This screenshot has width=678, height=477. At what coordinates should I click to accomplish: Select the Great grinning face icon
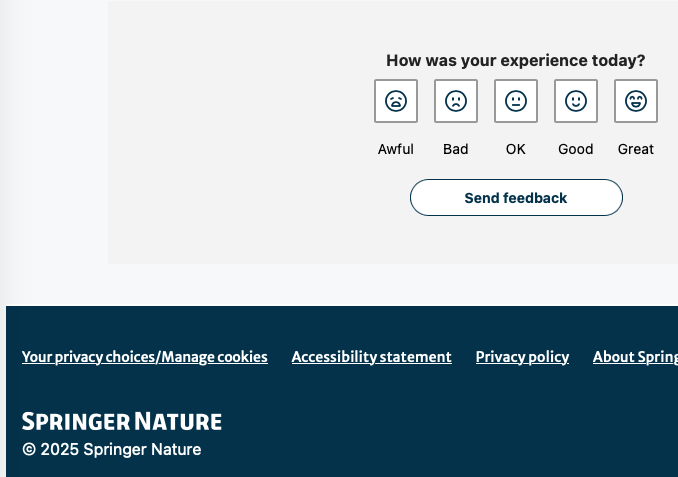tap(636, 101)
